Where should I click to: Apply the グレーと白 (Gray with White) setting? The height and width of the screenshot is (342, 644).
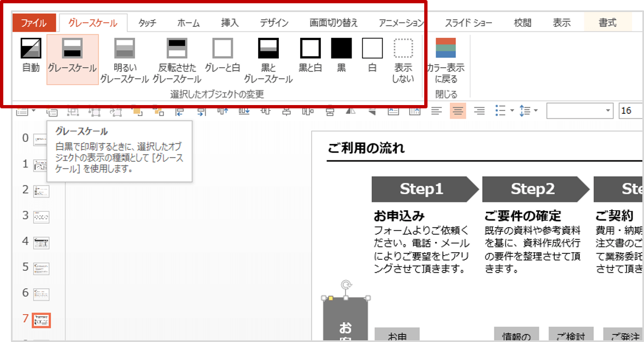point(223,55)
